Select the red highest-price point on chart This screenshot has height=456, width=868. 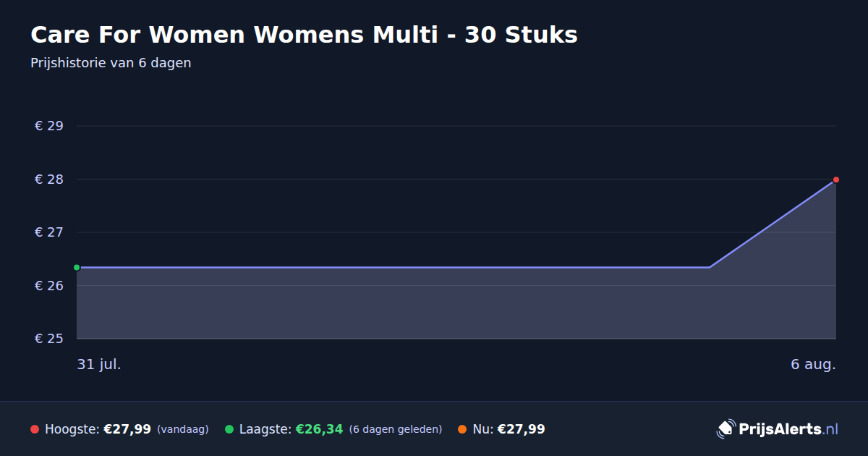tap(836, 180)
